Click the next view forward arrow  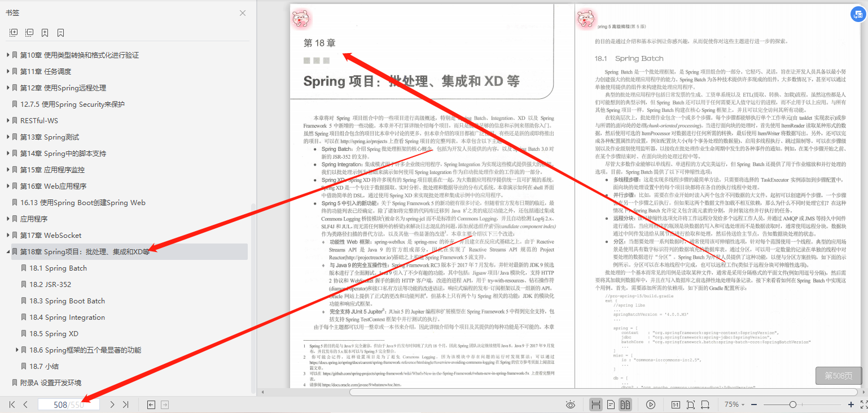pyautogui.click(x=165, y=405)
